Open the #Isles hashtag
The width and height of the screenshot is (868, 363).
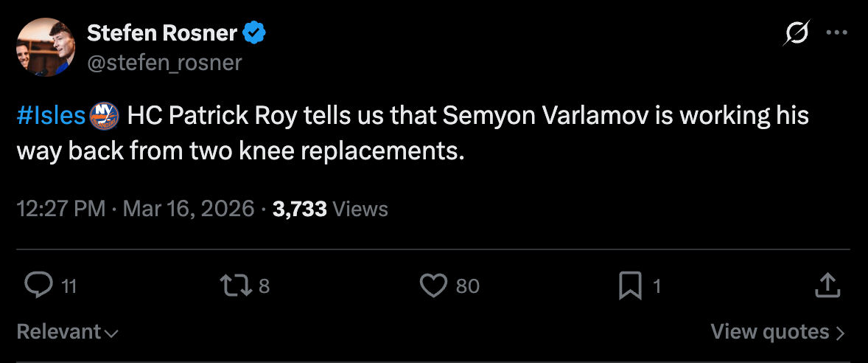point(51,116)
